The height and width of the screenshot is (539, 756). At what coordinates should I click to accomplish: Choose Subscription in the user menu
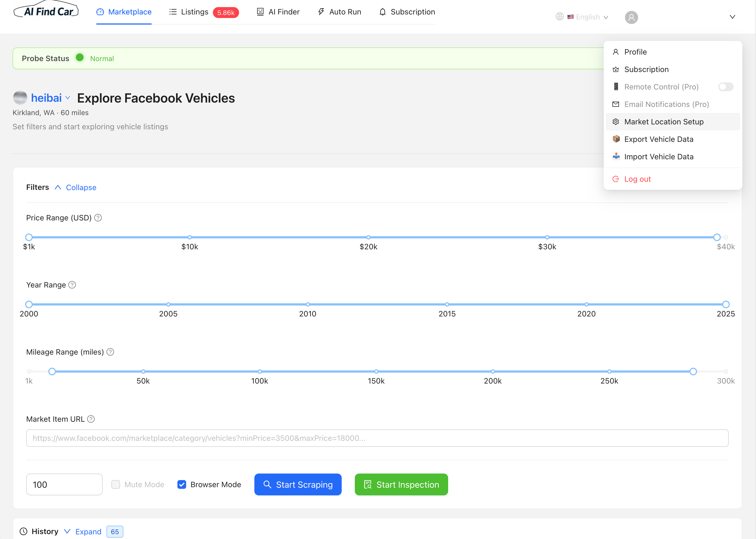pos(673,69)
